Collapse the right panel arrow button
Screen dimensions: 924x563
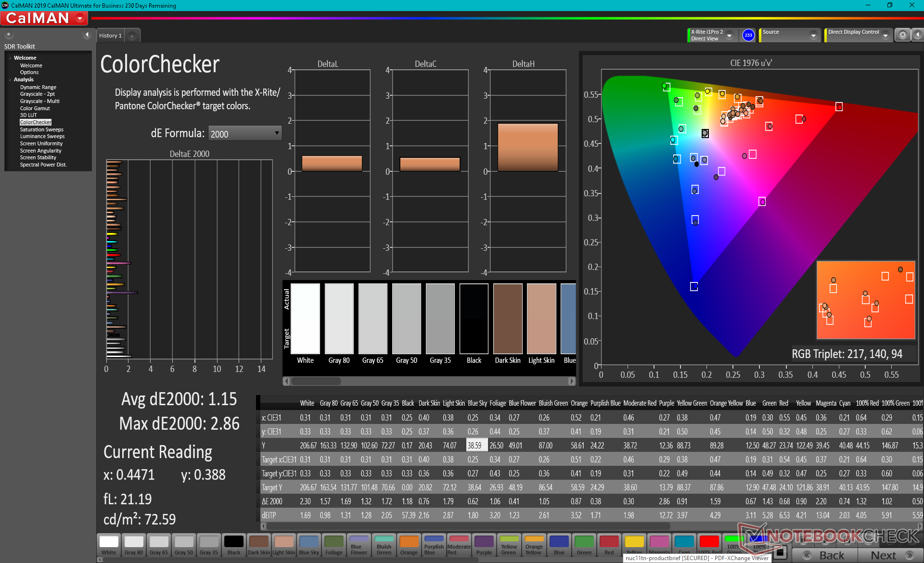tap(917, 35)
